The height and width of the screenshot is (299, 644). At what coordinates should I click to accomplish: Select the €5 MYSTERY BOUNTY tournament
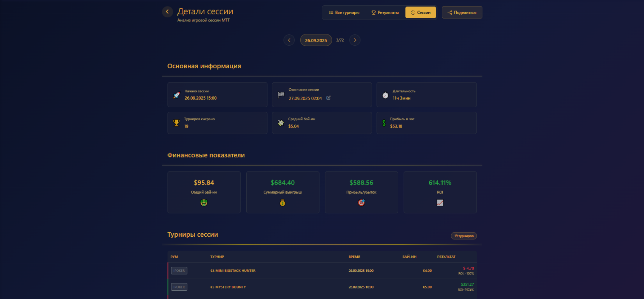tap(228, 287)
